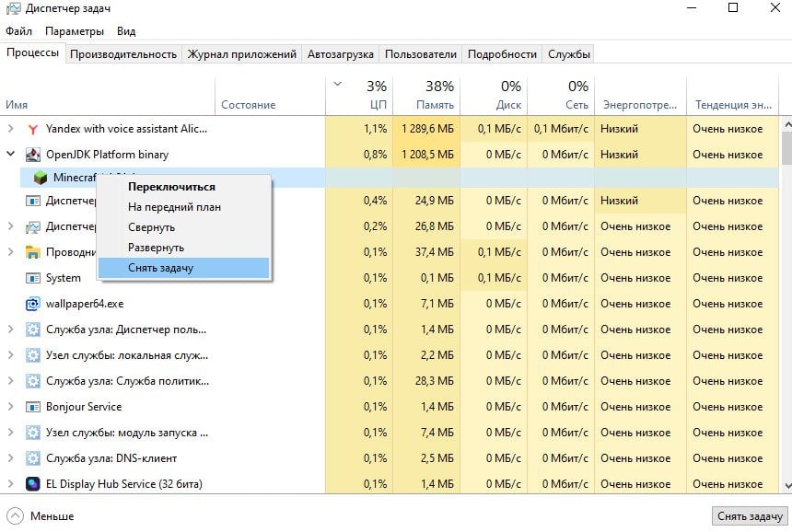Sort by the Энергопотре... column header

(x=640, y=96)
